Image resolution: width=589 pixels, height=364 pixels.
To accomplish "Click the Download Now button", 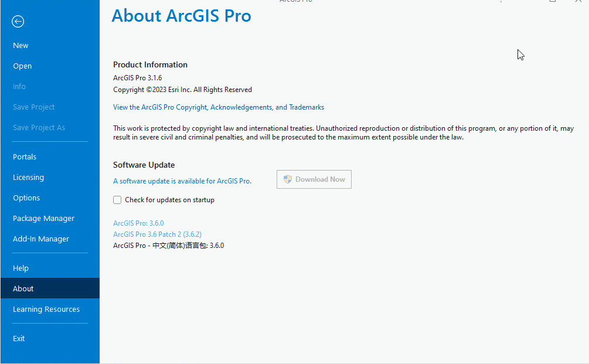I will 314,179.
